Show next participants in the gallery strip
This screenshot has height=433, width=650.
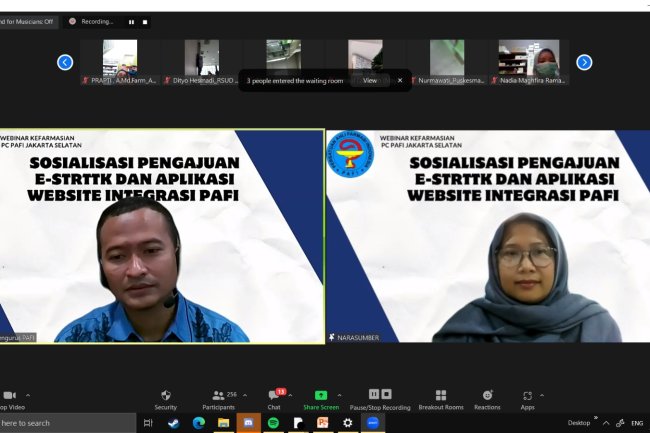pyautogui.click(x=584, y=62)
